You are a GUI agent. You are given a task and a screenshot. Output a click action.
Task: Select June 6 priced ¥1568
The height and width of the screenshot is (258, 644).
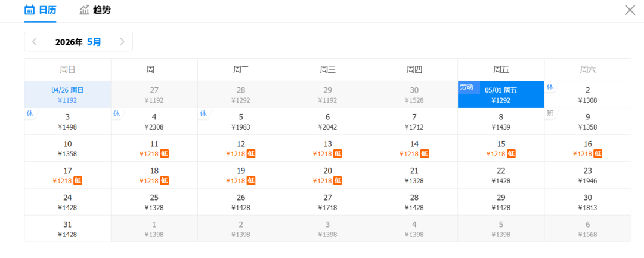coord(587,229)
